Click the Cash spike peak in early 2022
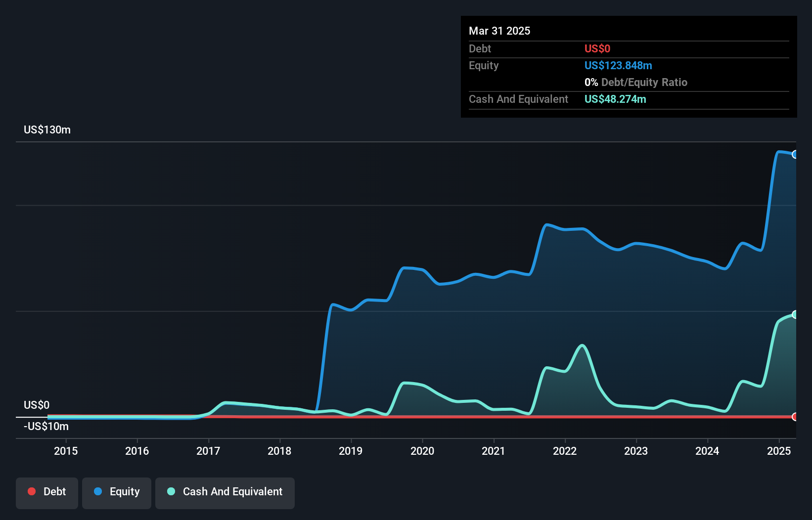 click(582, 345)
